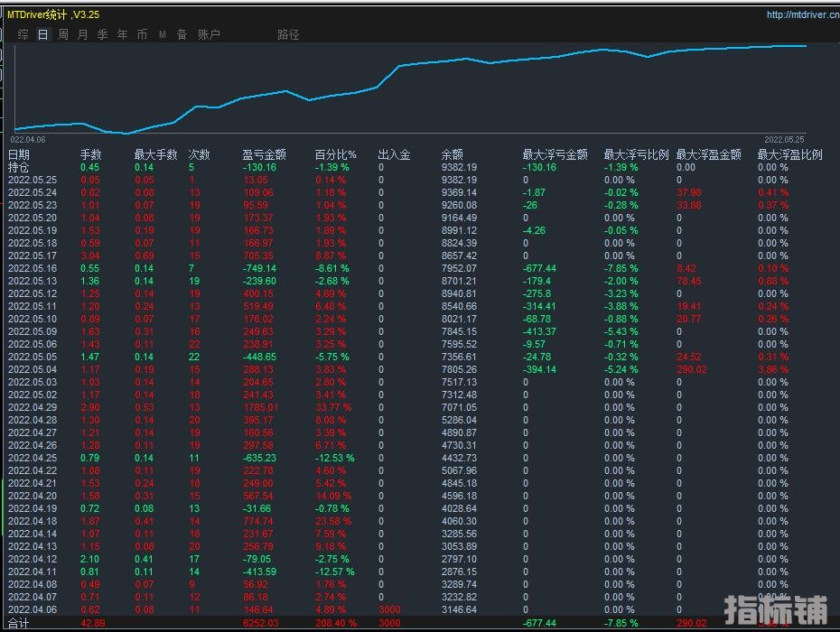Click the 6252.03 total profit value
Screen dimensions: 840x632
click(261, 624)
